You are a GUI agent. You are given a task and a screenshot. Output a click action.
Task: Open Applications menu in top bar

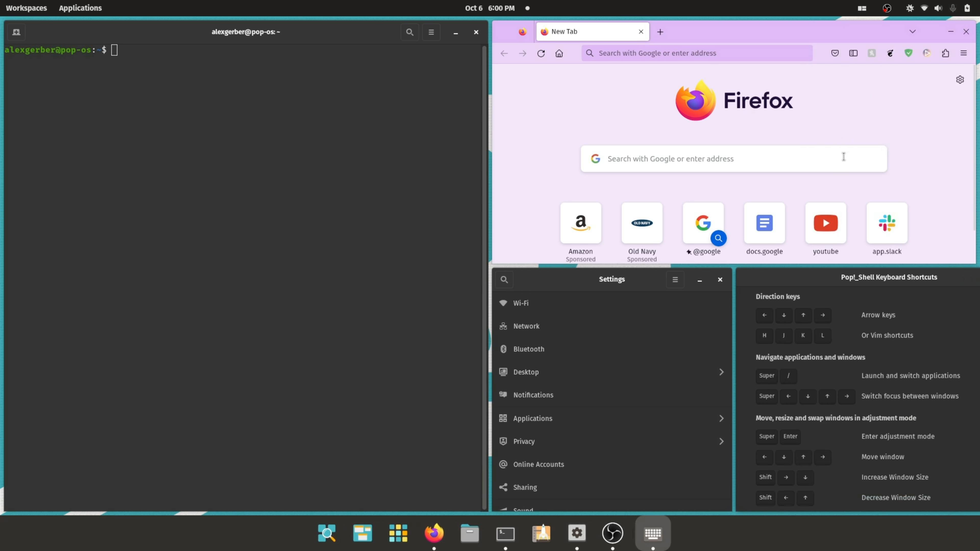tap(80, 8)
